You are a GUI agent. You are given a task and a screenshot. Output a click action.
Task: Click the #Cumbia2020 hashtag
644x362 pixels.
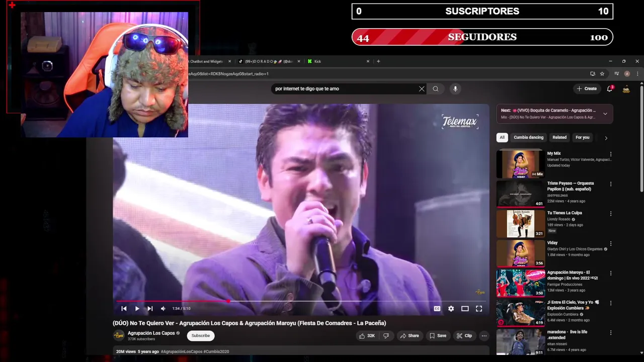coord(216,351)
